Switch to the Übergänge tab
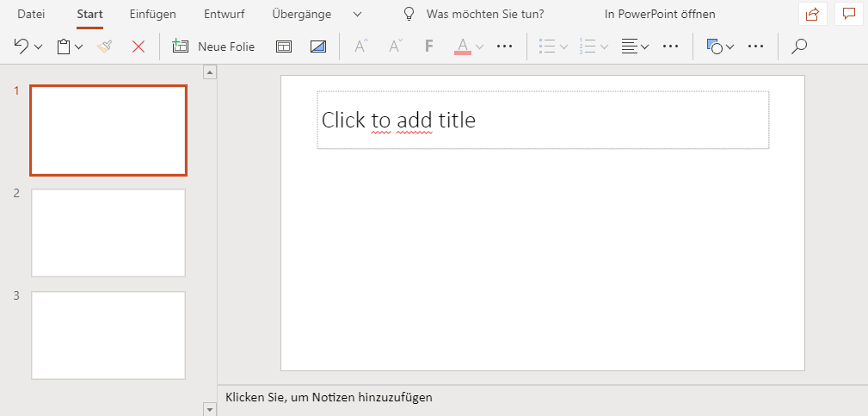 point(301,14)
